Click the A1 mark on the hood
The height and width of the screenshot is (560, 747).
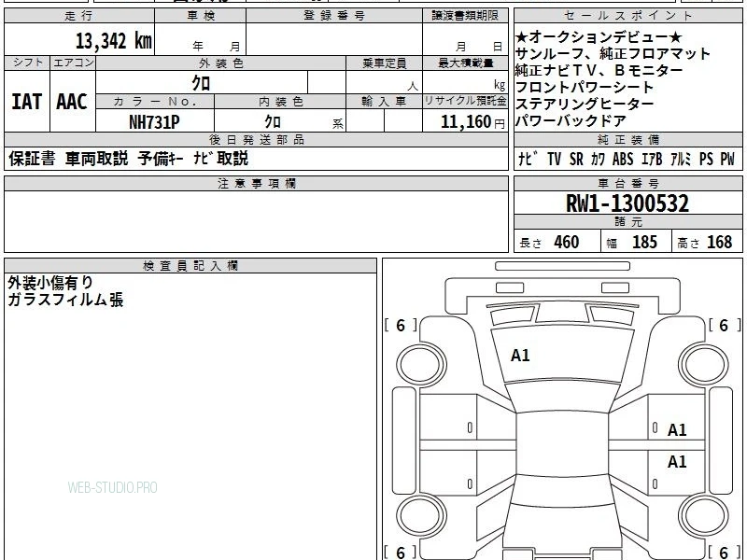click(520, 356)
